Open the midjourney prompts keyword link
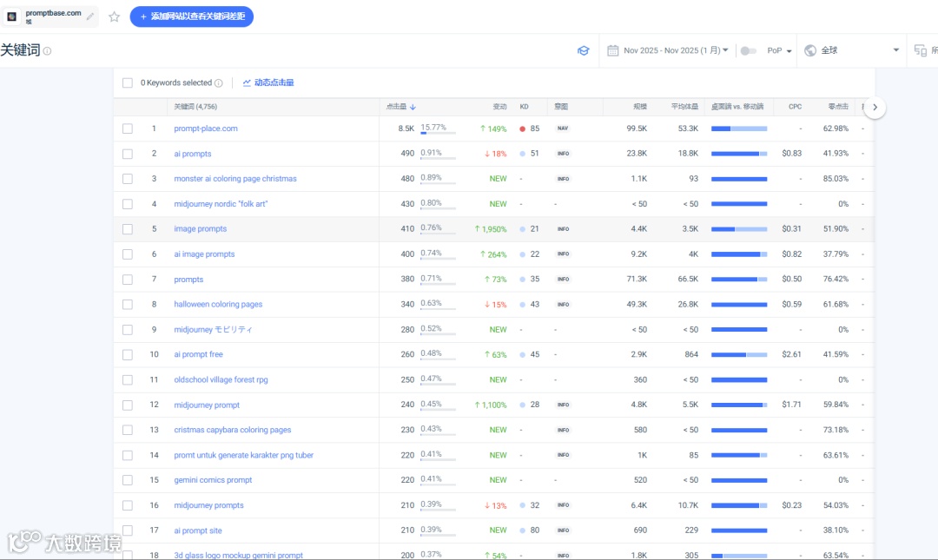This screenshot has width=938, height=560. [208, 505]
